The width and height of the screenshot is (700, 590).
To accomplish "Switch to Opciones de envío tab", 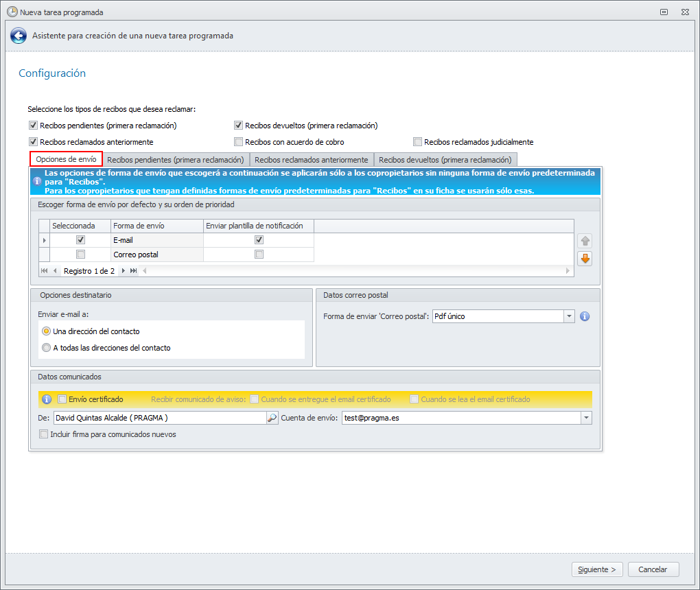I will [66, 159].
